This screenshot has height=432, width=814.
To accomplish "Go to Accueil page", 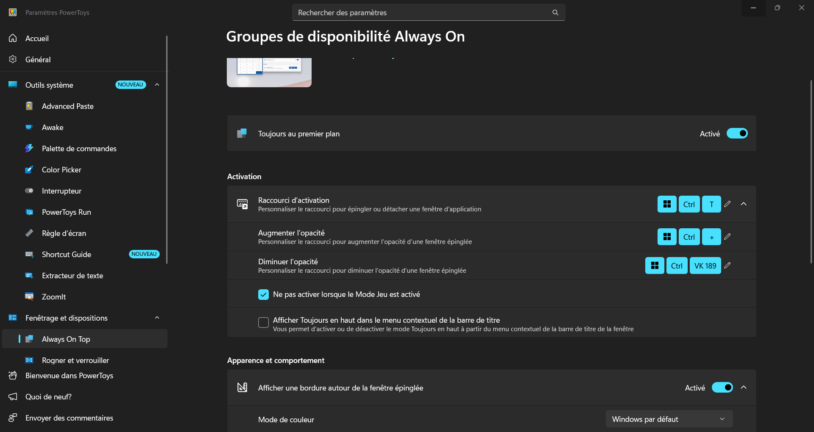I will click(85, 38).
